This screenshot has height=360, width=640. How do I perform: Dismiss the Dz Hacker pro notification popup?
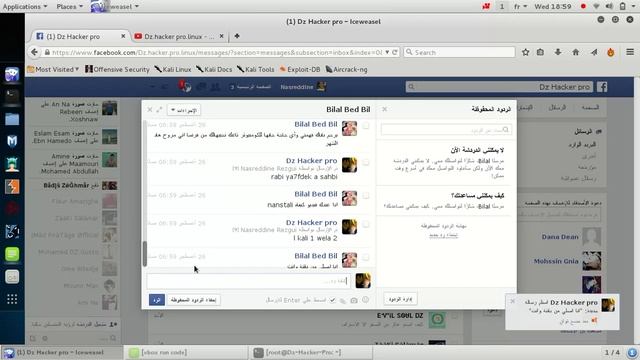[x=512, y=301]
